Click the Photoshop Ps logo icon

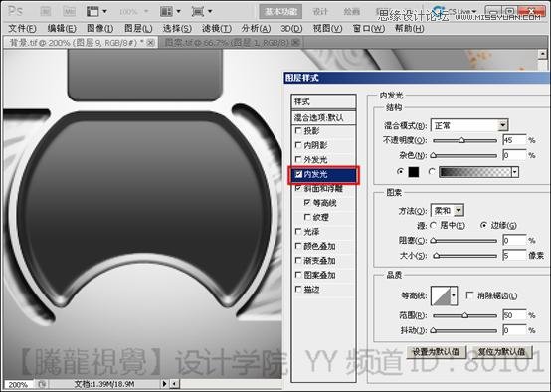[15, 11]
